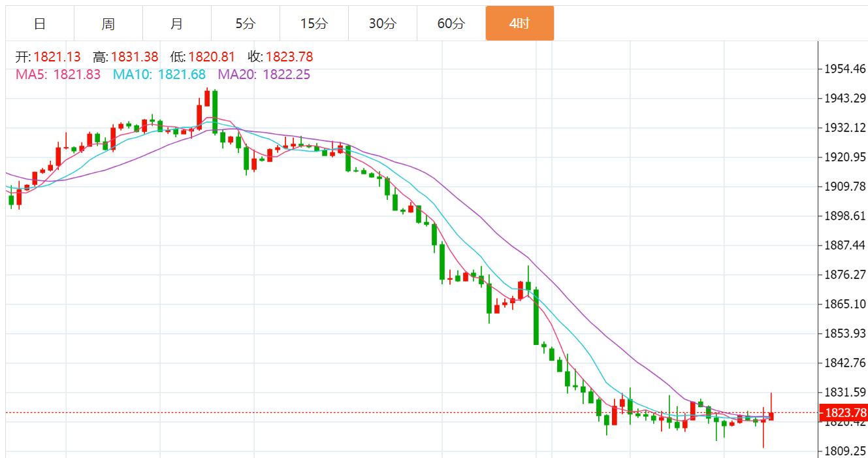Choose the 30分 interval tab
Image resolution: width=868 pixels, height=458 pixels.
[383, 24]
